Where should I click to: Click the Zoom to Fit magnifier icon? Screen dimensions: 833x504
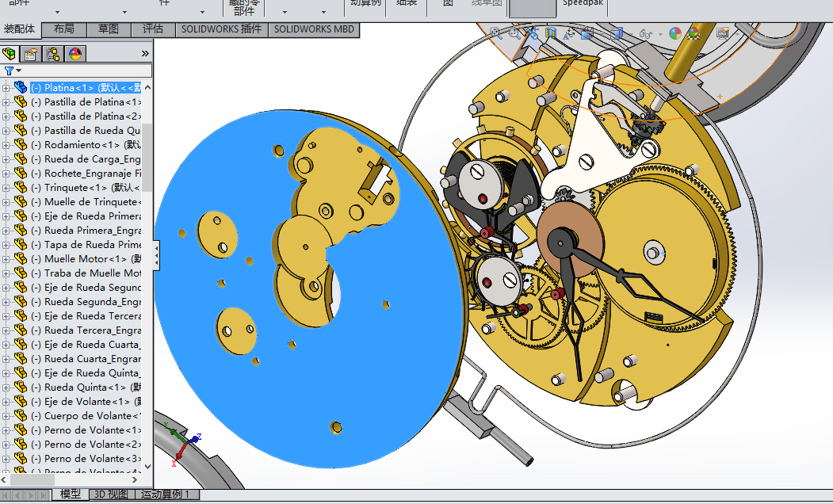click(495, 33)
